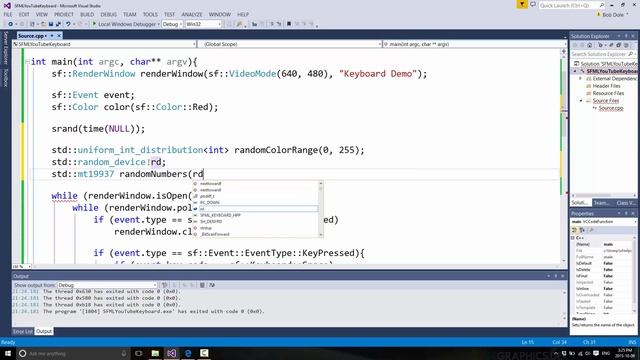Toggle word wrap icon in Output toolbar
This screenshot has width=640, height=360.
pyautogui.click(x=212, y=285)
